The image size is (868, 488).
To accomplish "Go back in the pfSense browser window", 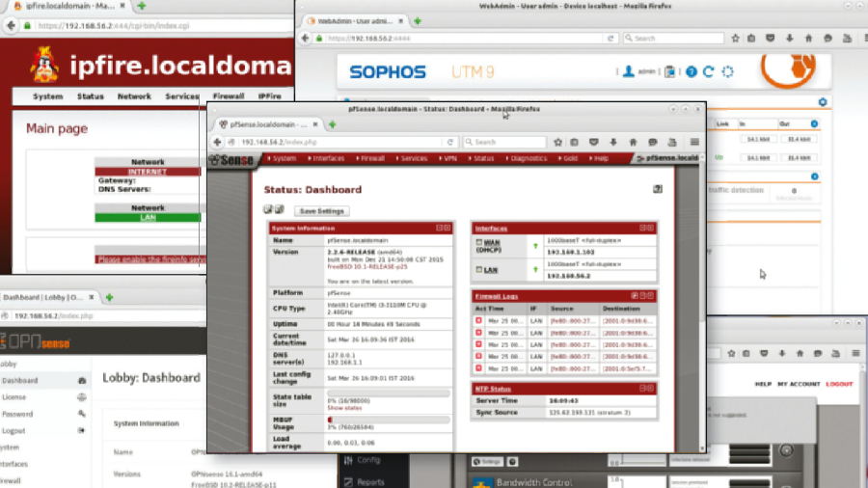I will pyautogui.click(x=217, y=142).
